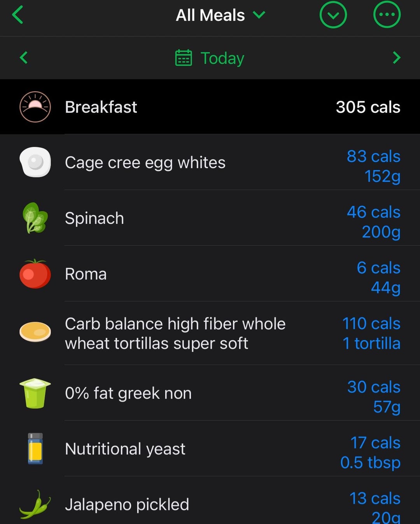Tap the Breakfast sunrise icon
420x524 pixels.
[35, 107]
